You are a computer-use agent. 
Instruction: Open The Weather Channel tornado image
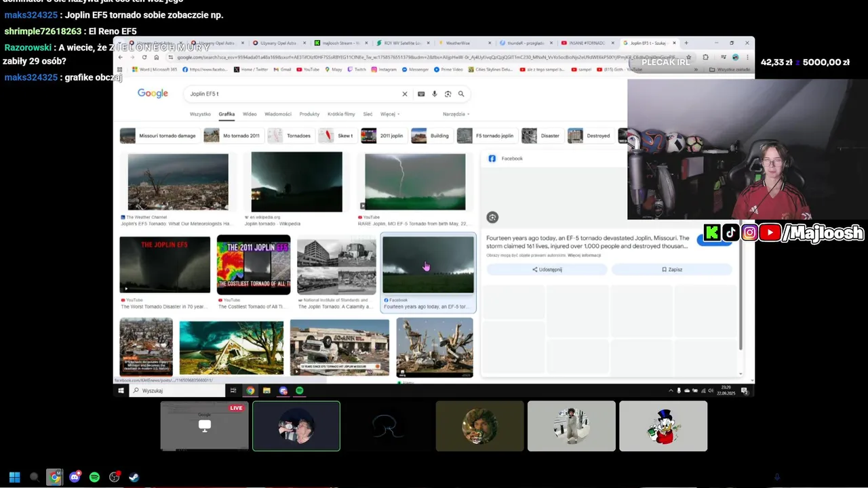click(x=178, y=182)
